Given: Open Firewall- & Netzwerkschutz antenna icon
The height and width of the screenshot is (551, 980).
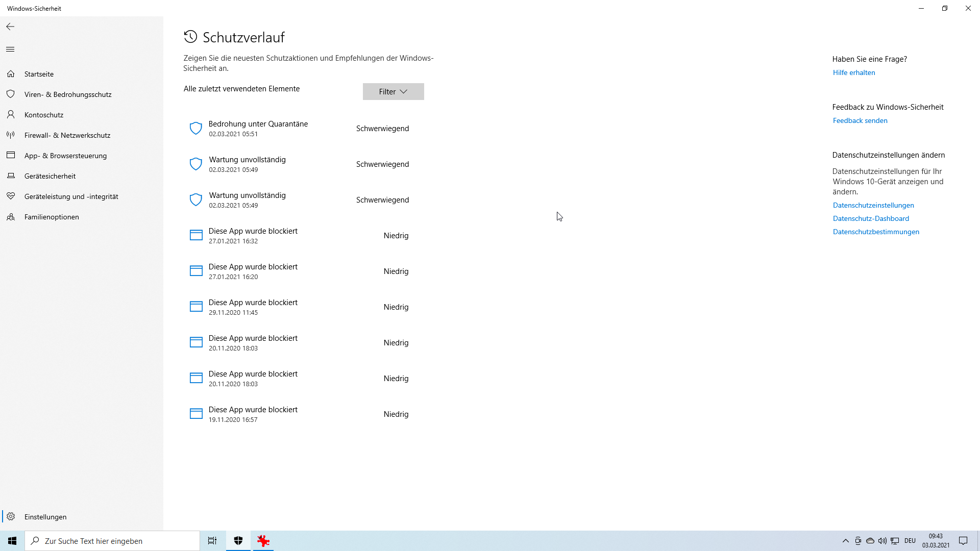Looking at the screenshot, I should tap(11, 135).
